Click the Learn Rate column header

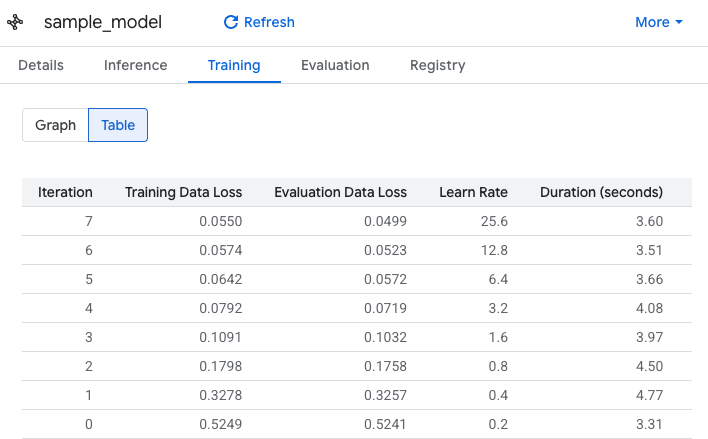(x=473, y=192)
